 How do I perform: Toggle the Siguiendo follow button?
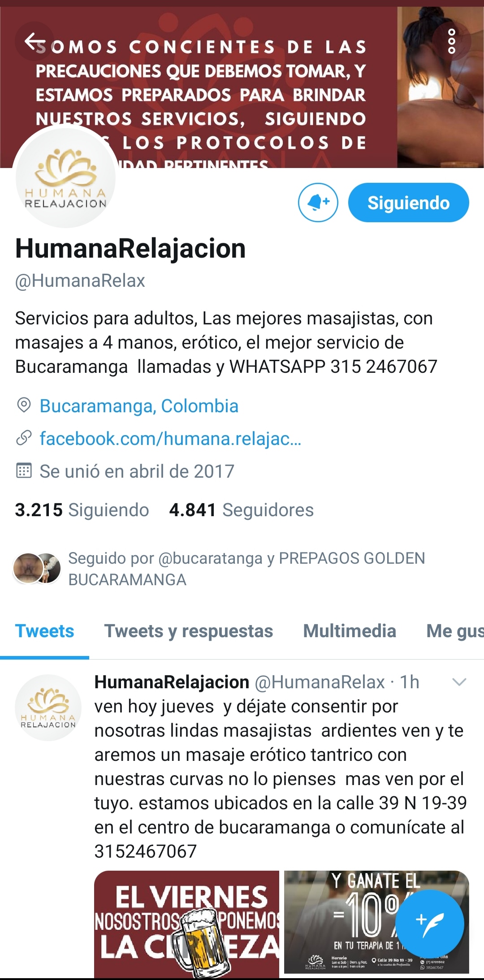pyautogui.click(x=408, y=203)
